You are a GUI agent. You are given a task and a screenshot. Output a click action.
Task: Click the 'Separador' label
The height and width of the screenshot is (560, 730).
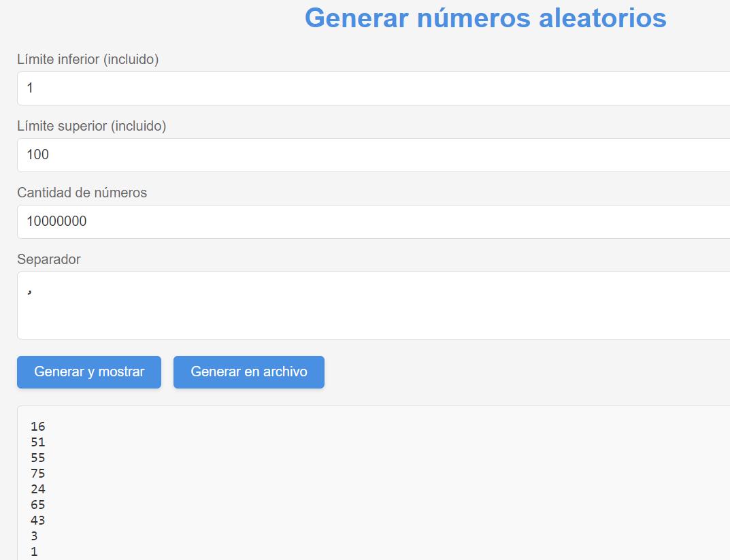[x=48, y=259]
